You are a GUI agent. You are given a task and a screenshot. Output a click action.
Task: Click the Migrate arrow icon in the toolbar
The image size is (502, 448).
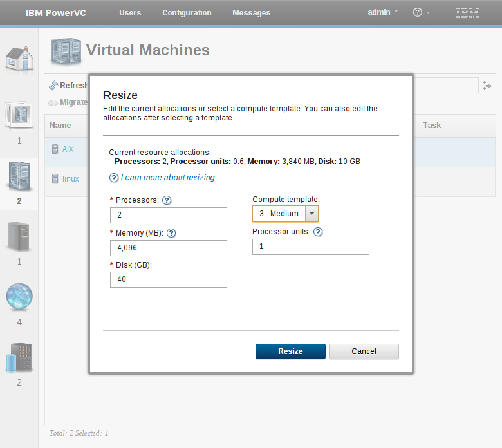click(53, 102)
